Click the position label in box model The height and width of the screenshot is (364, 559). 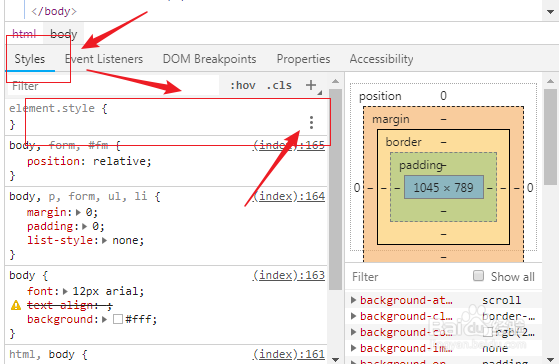(x=380, y=96)
